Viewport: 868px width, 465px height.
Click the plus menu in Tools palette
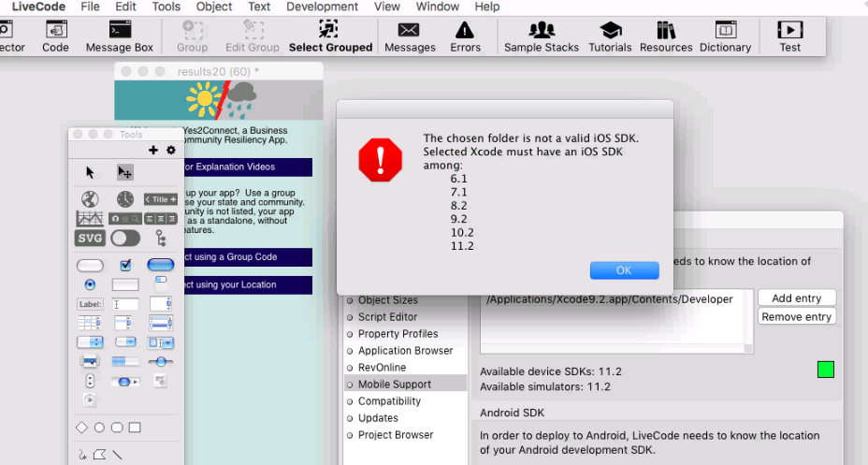(153, 150)
